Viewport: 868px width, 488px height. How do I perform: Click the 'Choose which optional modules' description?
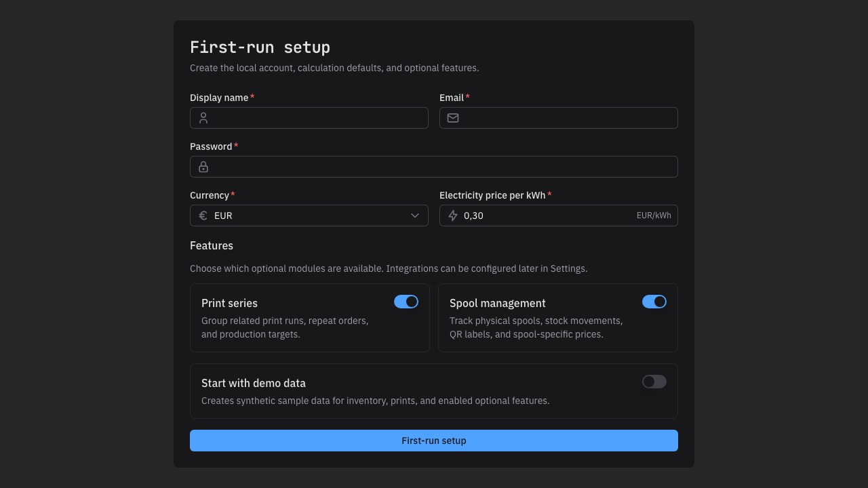[389, 268]
